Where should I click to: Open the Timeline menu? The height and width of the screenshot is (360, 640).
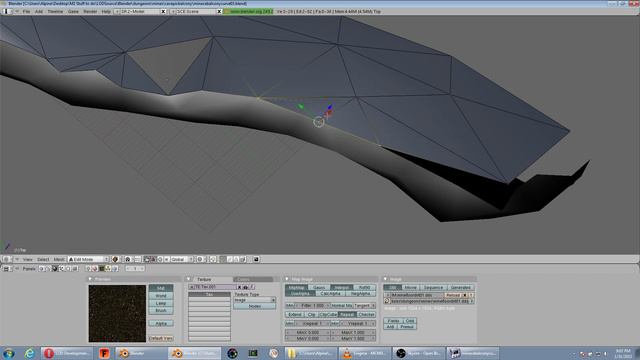tap(55, 11)
